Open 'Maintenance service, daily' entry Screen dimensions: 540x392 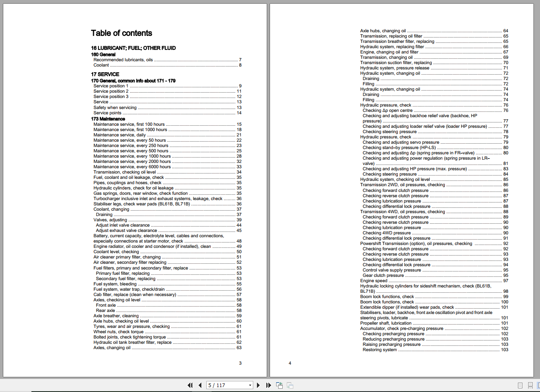pyautogui.click(x=167, y=135)
